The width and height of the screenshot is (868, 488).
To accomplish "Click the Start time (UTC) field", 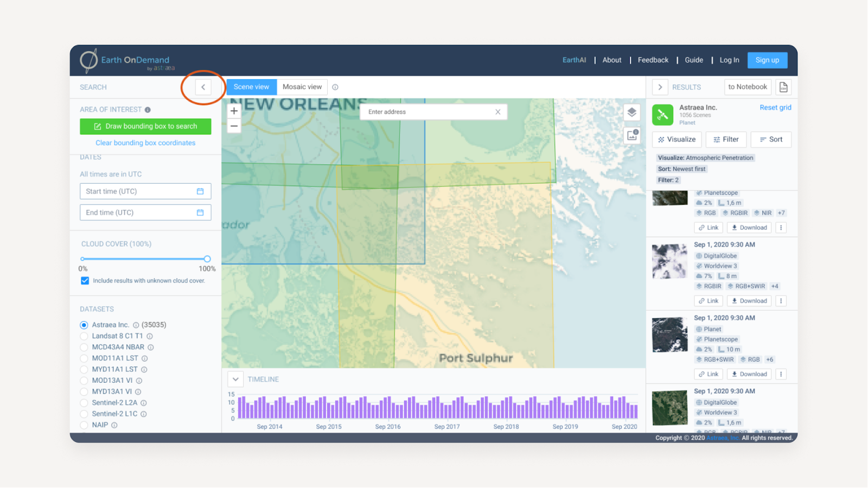I will [x=145, y=191].
